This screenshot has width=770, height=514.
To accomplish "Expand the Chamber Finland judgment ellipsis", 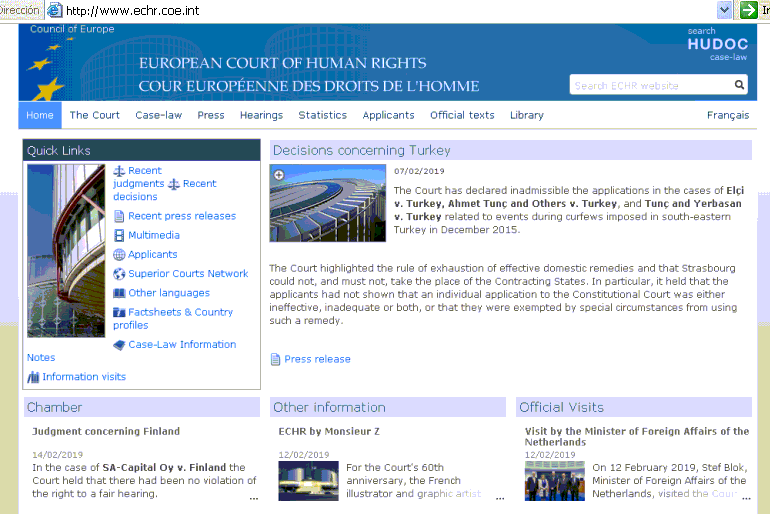I will tap(254, 496).
